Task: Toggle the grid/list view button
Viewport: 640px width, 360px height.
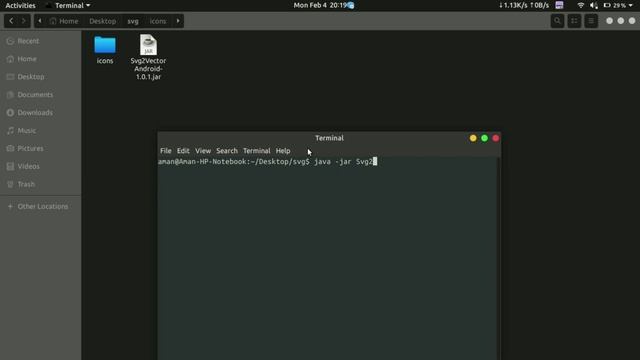Action: (574, 21)
